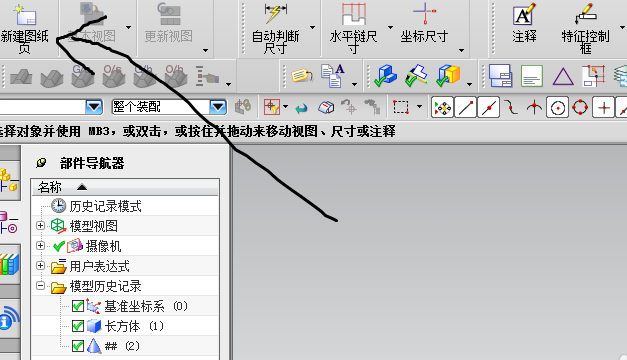Sort by the 名称 column header
The height and width of the screenshot is (360, 627).
[125, 187]
